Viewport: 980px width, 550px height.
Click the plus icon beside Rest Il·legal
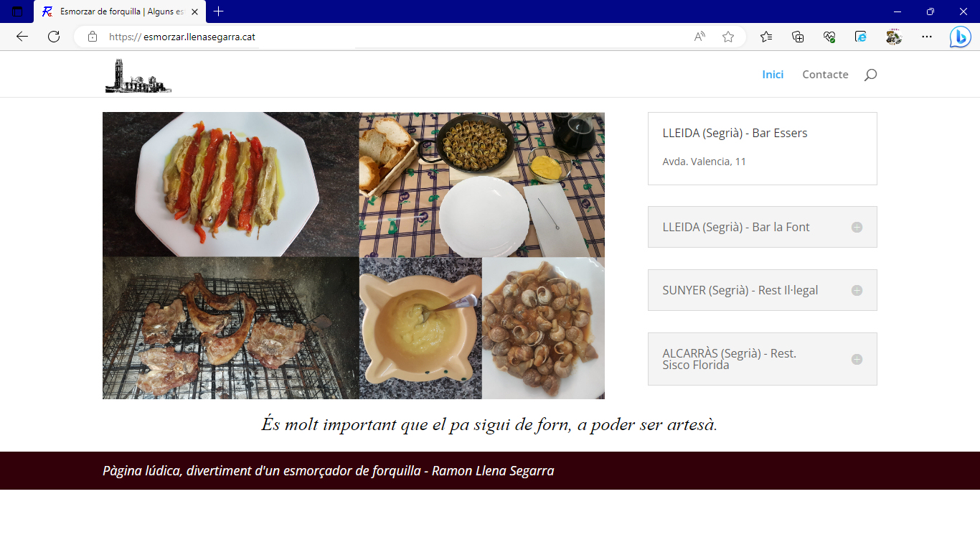(x=857, y=290)
